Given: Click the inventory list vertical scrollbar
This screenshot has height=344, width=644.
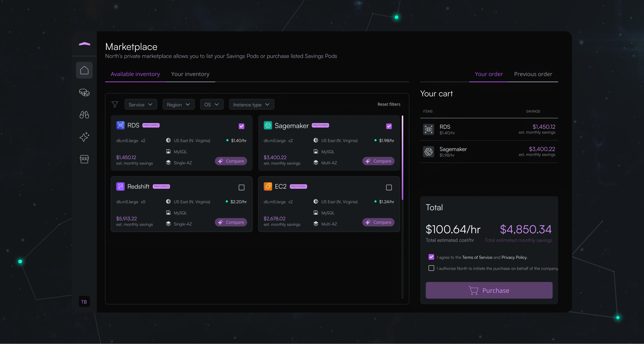Looking at the screenshot, I should coord(402,158).
